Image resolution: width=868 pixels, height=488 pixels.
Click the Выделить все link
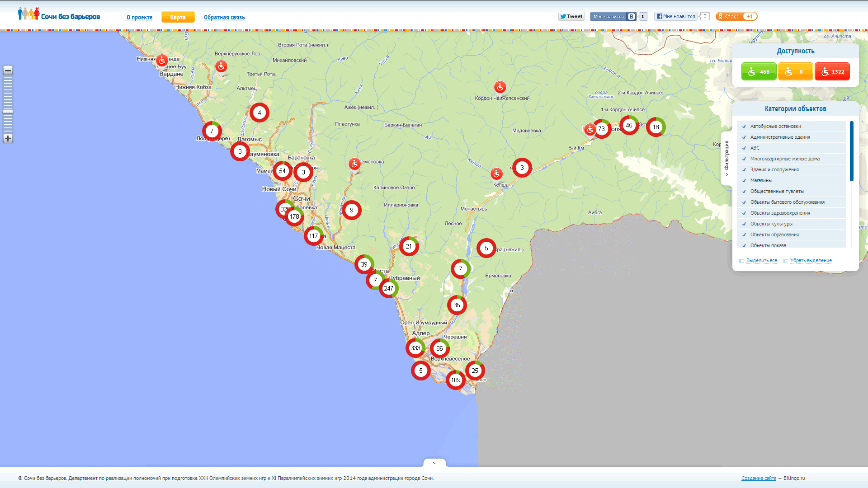761,260
